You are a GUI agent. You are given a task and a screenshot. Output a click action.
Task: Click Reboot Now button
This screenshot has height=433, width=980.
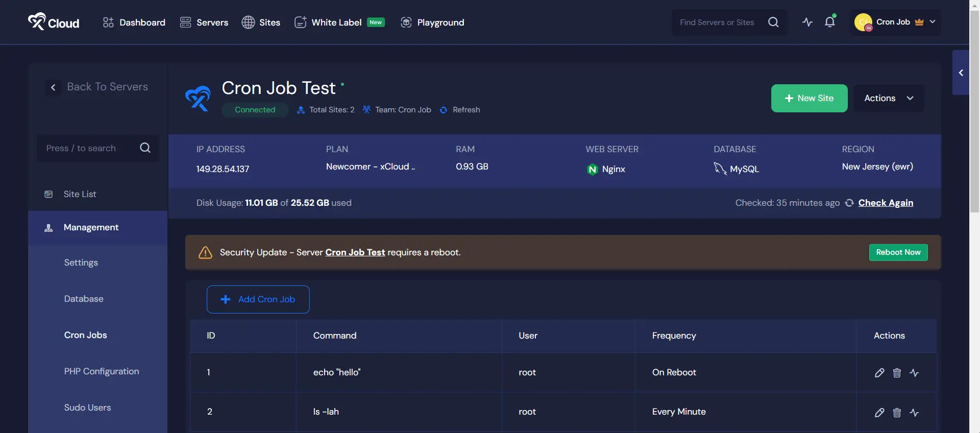click(898, 252)
